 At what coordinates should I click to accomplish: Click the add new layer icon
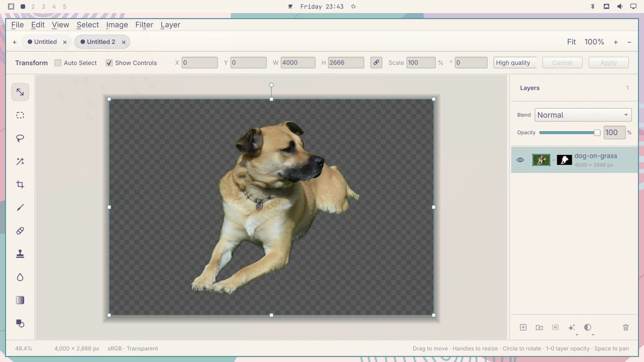(x=523, y=327)
